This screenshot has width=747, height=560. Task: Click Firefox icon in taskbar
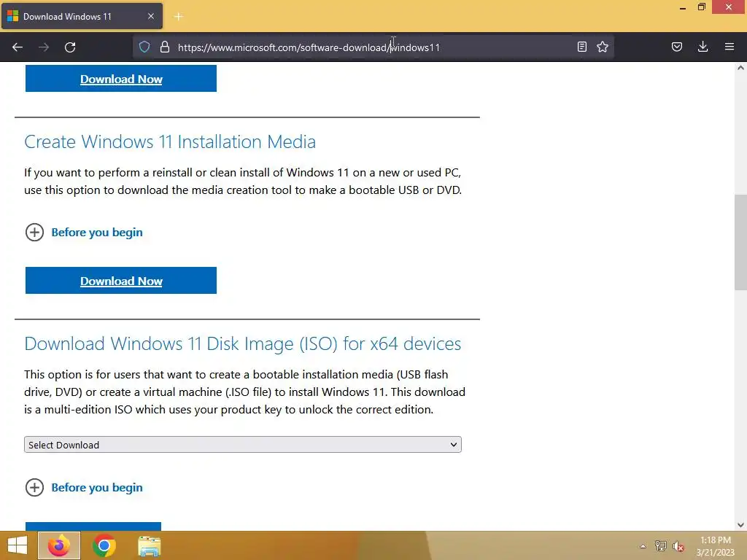click(59, 545)
